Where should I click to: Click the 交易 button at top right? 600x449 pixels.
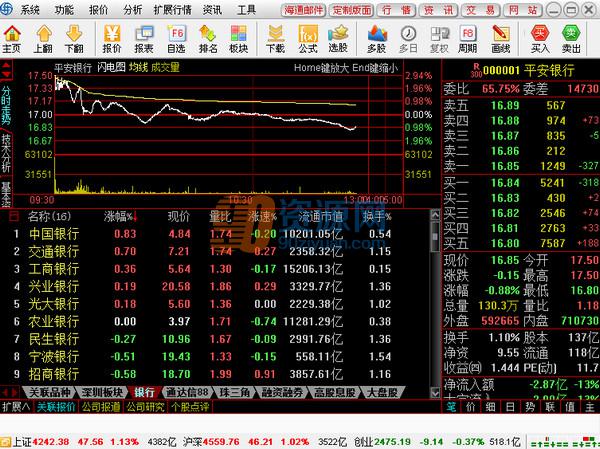[480, 10]
